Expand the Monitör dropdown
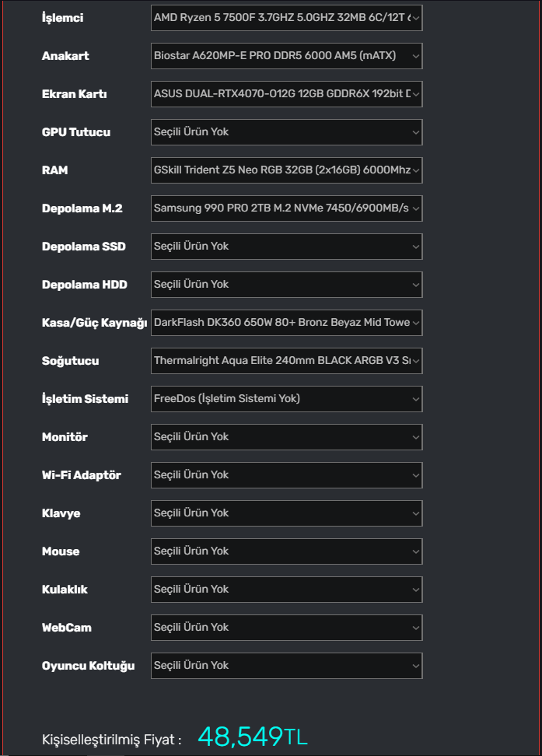Viewport: 542px width, 756px height. [286, 437]
